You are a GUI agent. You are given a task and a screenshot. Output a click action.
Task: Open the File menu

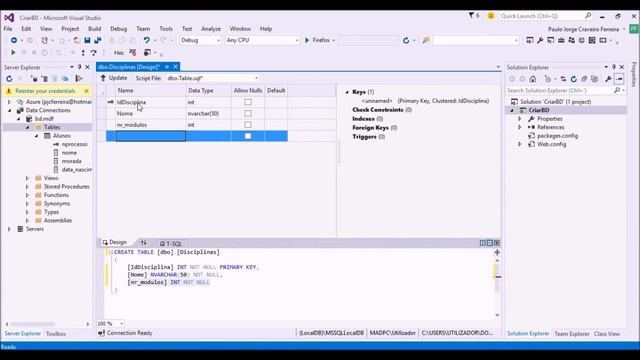click(8, 29)
